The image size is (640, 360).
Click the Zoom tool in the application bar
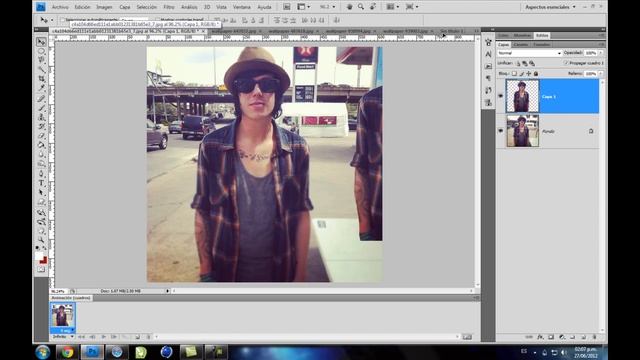pos(361,7)
